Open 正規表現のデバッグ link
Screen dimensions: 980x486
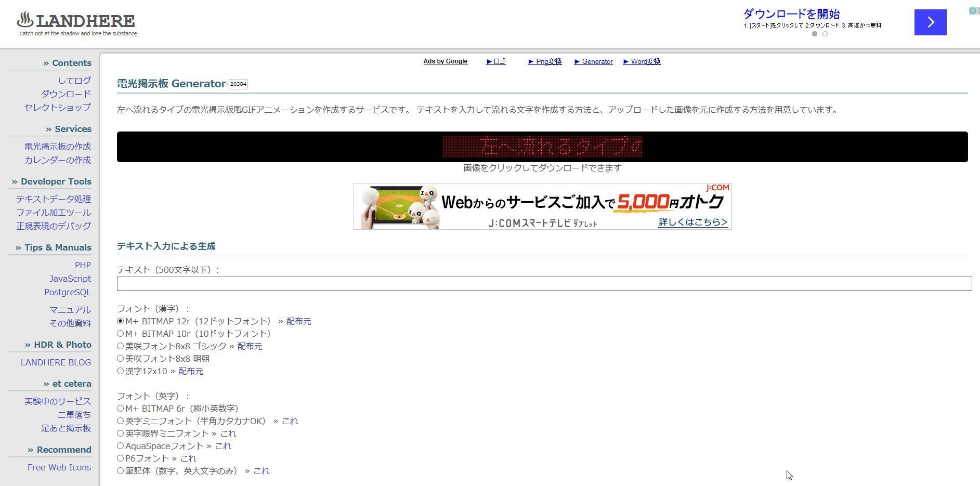click(54, 226)
